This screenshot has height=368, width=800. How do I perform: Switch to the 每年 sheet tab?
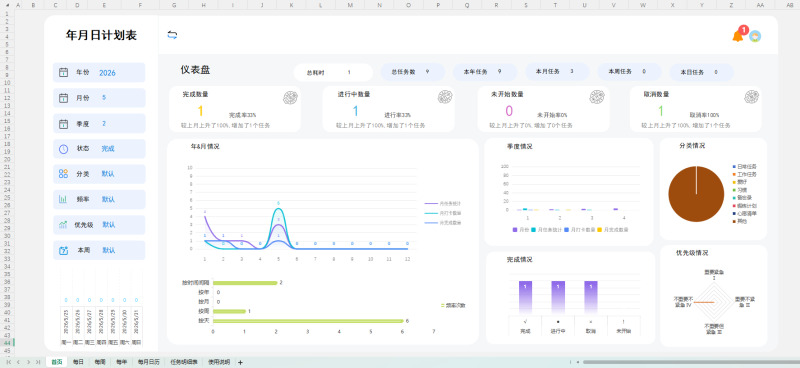(121, 362)
